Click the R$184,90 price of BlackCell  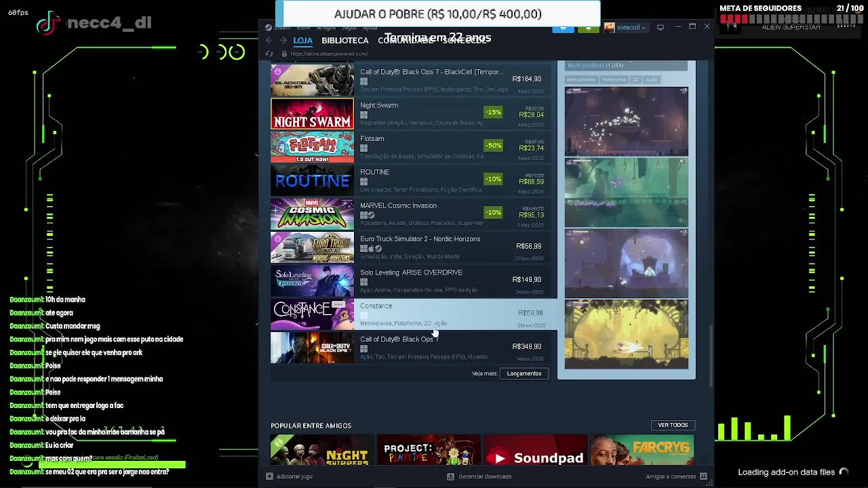(x=527, y=79)
